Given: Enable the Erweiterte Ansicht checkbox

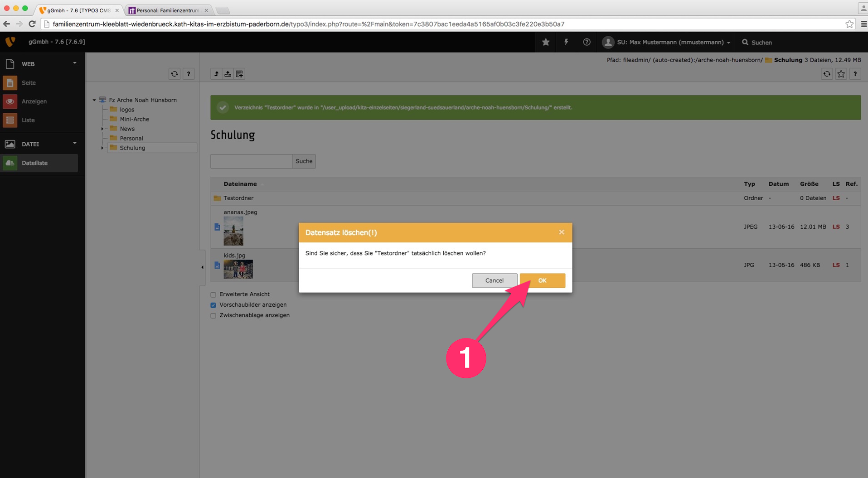Looking at the screenshot, I should 213,295.
